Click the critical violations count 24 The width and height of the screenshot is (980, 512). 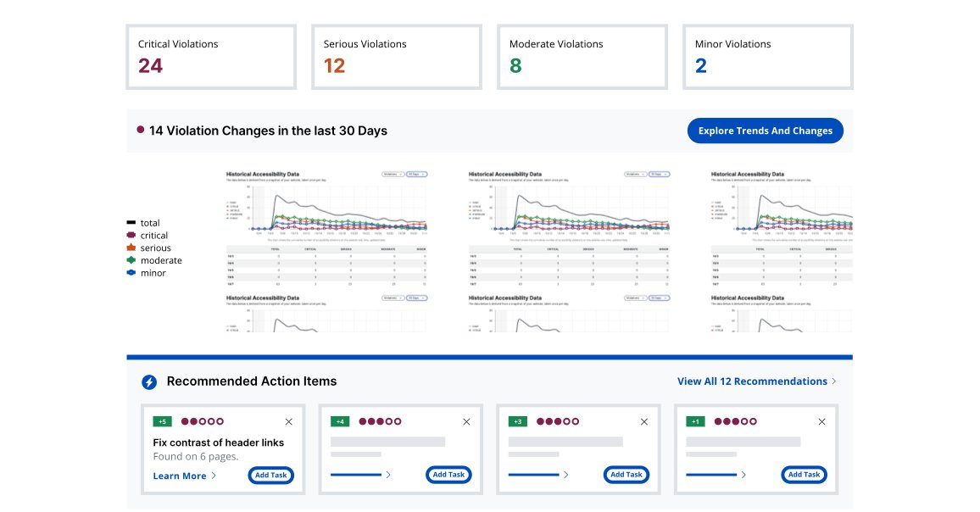pyautogui.click(x=150, y=65)
